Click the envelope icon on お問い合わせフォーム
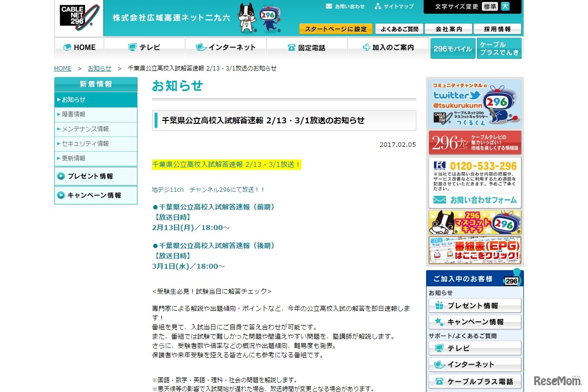588x392 pixels. pos(440,199)
